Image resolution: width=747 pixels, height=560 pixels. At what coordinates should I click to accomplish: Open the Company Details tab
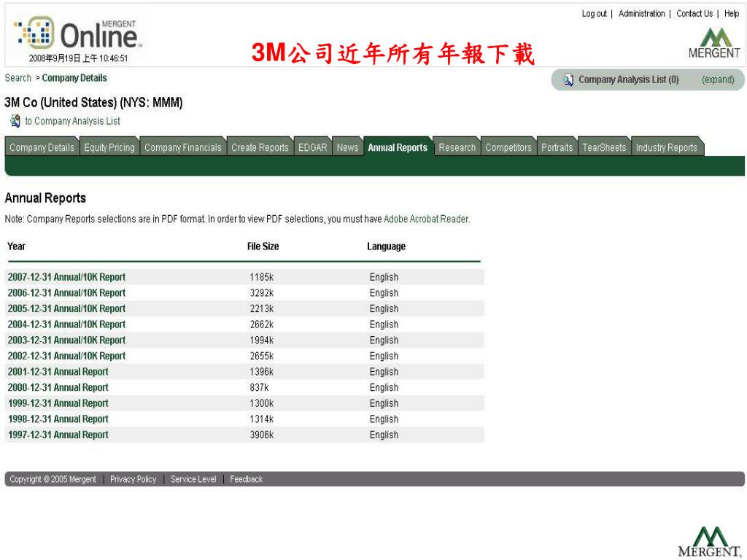42,147
